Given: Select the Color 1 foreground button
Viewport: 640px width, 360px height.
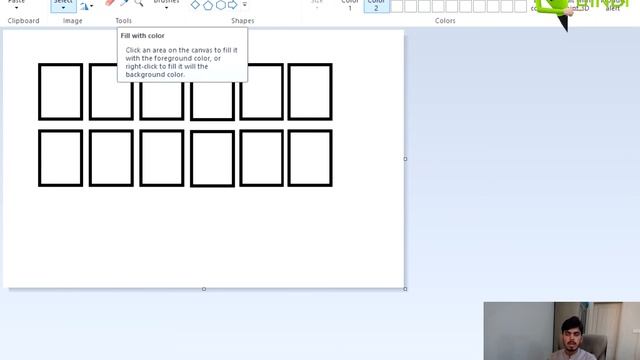Looking at the screenshot, I should (x=350, y=6).
